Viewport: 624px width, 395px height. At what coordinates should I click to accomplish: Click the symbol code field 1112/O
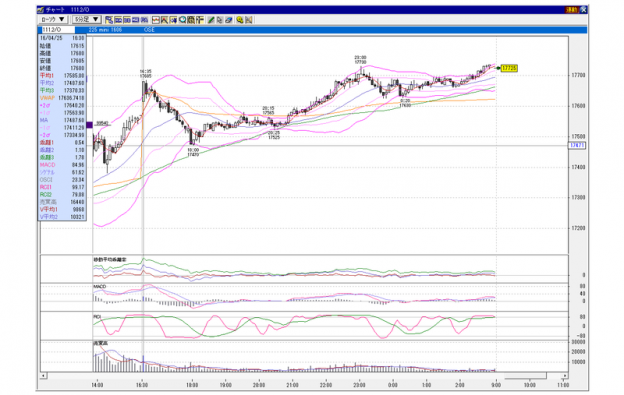click(x=58, y=30)
